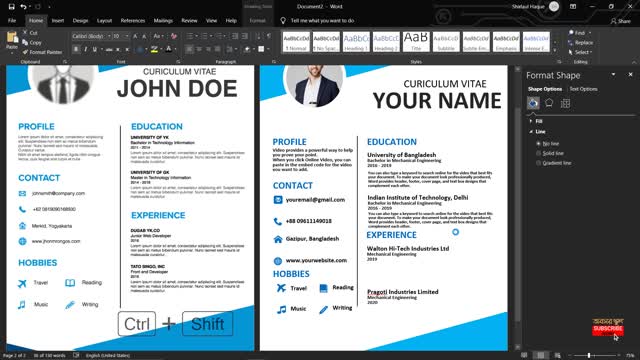Click the YOUR NAME heading text

tap(437, 101)
